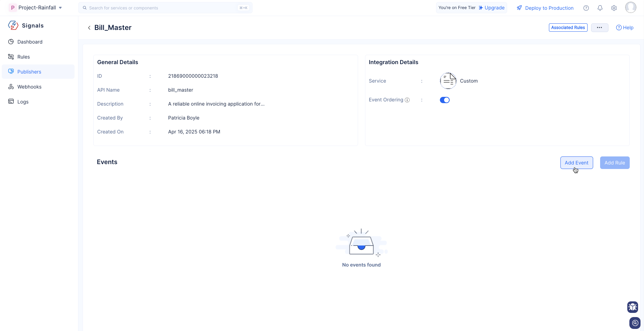Screen dimensions: 644x331
Task: Open the Rules section in sidebar
Action: [x=24, y=57]
